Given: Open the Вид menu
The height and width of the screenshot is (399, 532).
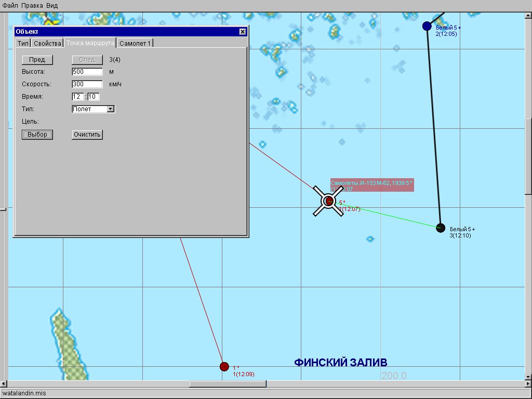Looking at the screenshot, I should (x=52, y=5).
